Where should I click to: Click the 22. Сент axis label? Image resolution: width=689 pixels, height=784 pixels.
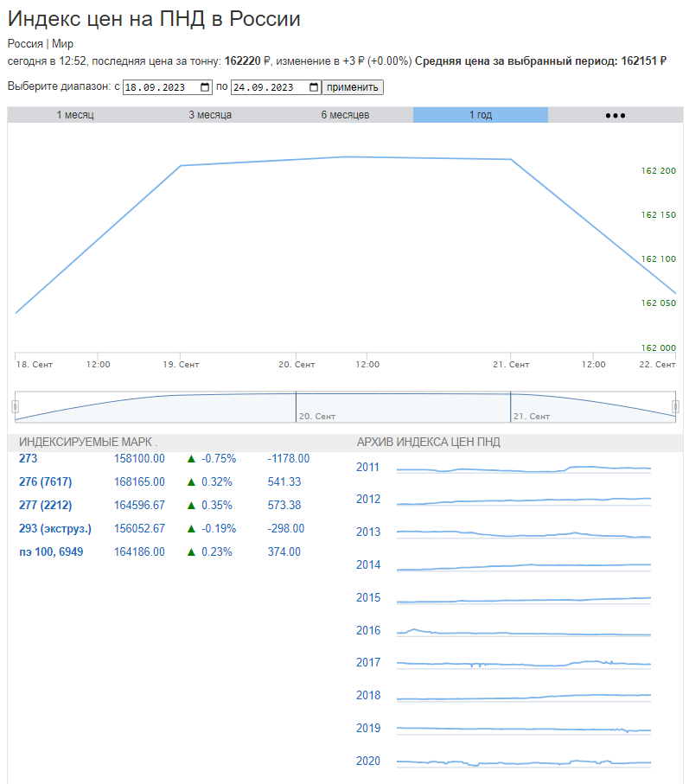[x=657, y=365]
